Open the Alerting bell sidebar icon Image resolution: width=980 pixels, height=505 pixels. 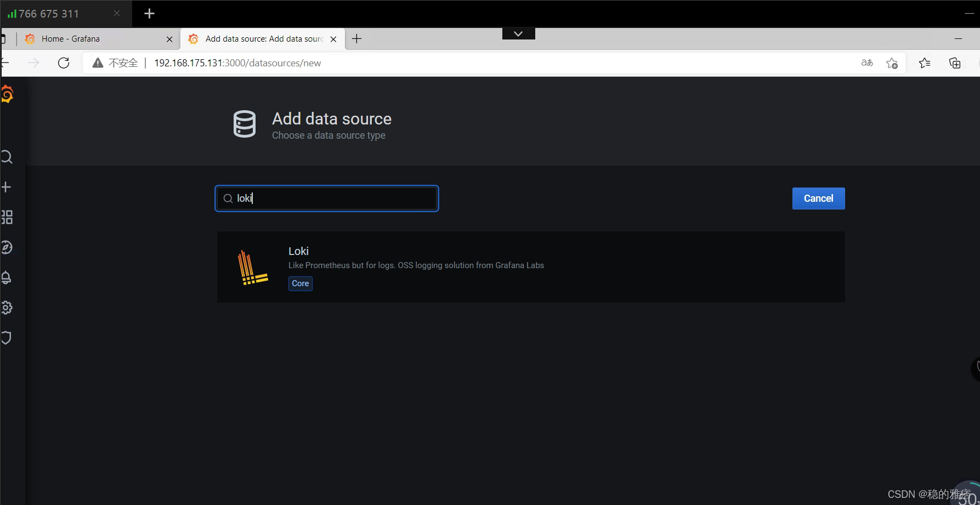point(7,277)
